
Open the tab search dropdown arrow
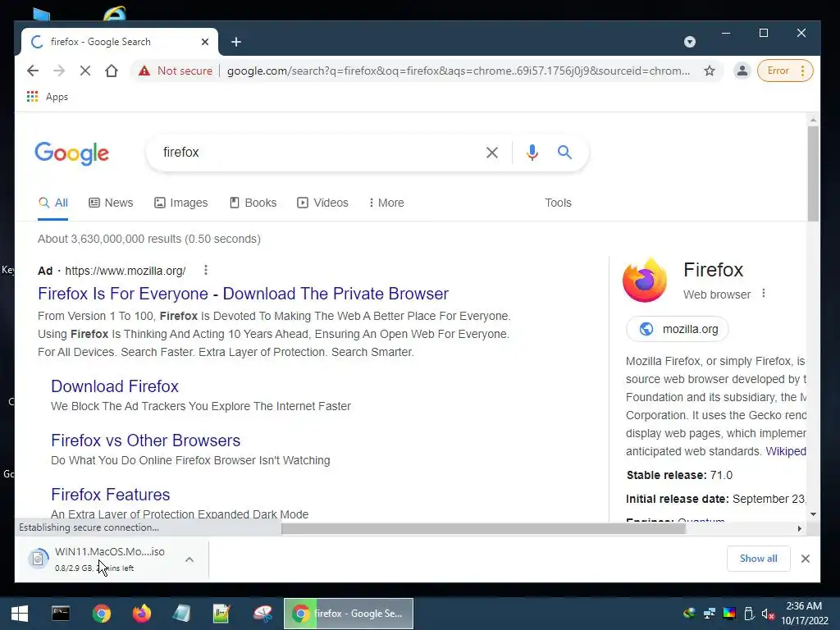690,42
